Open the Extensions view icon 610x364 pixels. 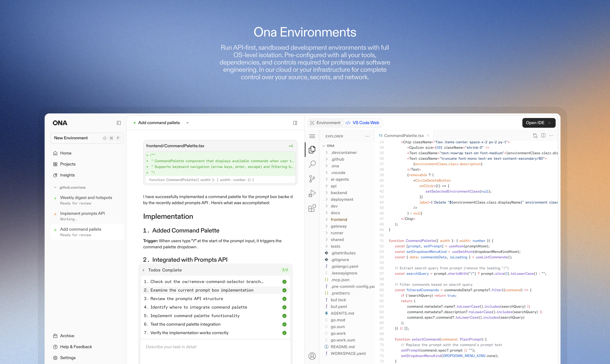(x=312, y=208)
